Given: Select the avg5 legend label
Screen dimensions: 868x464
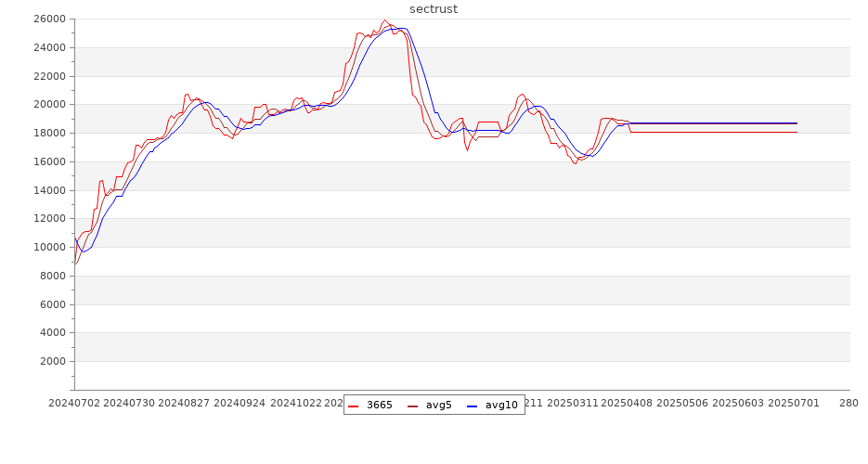Looking at the screenshot, I should click(439, 405).
